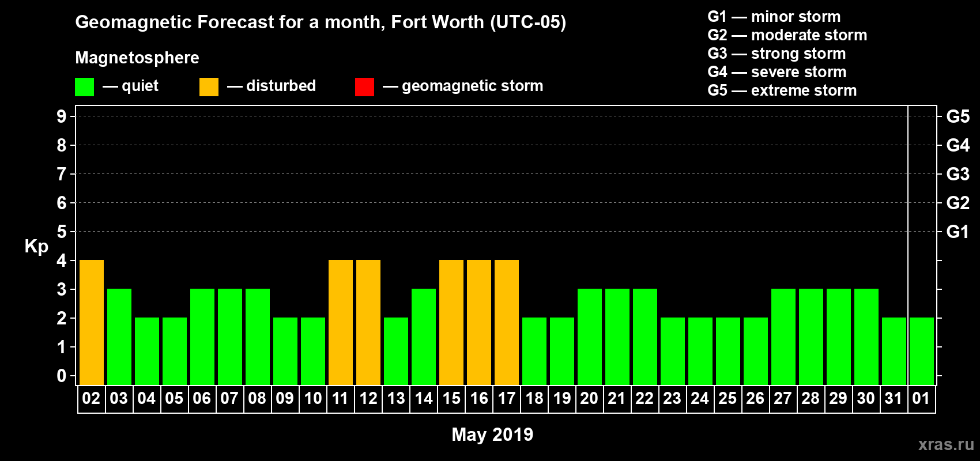980x461 pixels.
Task: Click date label 20
Action: click(589, 399)
